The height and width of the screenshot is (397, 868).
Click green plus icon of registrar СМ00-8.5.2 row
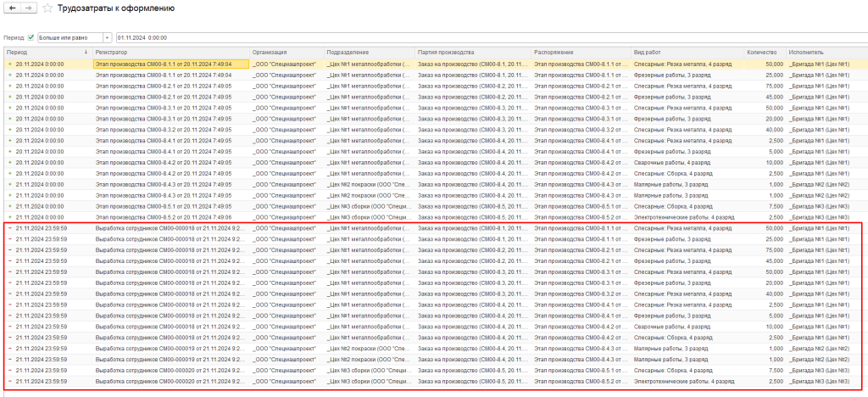pyautogui.click(x=9, y=217)
